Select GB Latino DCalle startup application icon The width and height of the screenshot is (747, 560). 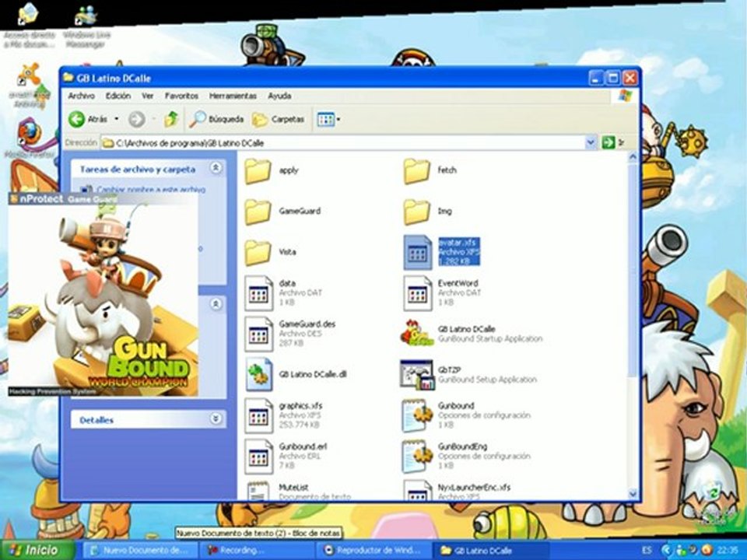[x=417, y=334]
